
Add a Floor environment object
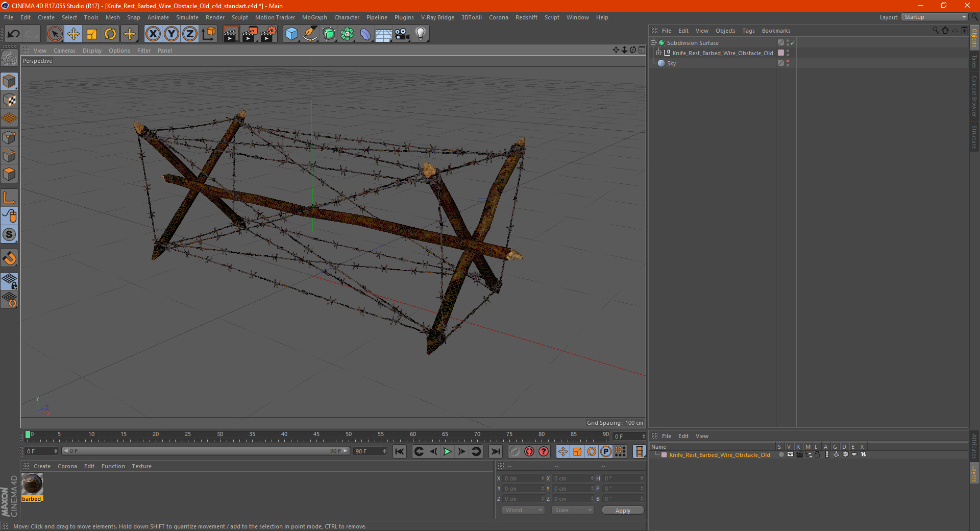tap(384, 34)
